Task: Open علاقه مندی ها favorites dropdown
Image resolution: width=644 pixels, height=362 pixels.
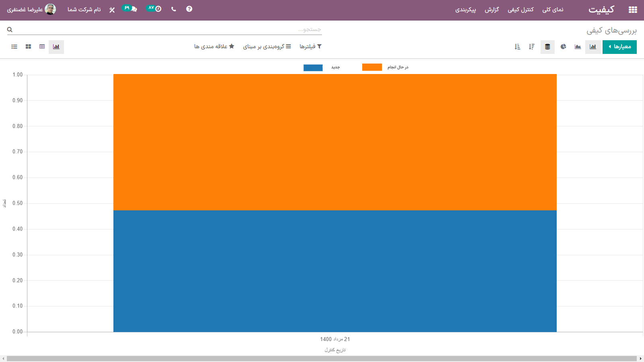Action: pos(214,47)
